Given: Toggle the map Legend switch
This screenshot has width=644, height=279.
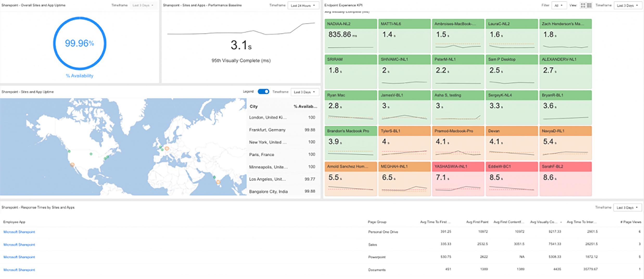Looking at the screenshot, I should 263,92.
